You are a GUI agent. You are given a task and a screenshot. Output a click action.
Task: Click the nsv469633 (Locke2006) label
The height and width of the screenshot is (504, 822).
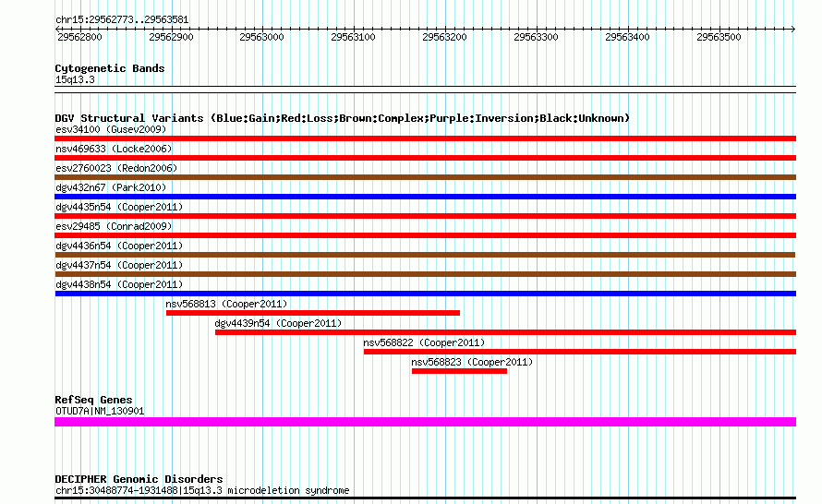click(114, 149)
